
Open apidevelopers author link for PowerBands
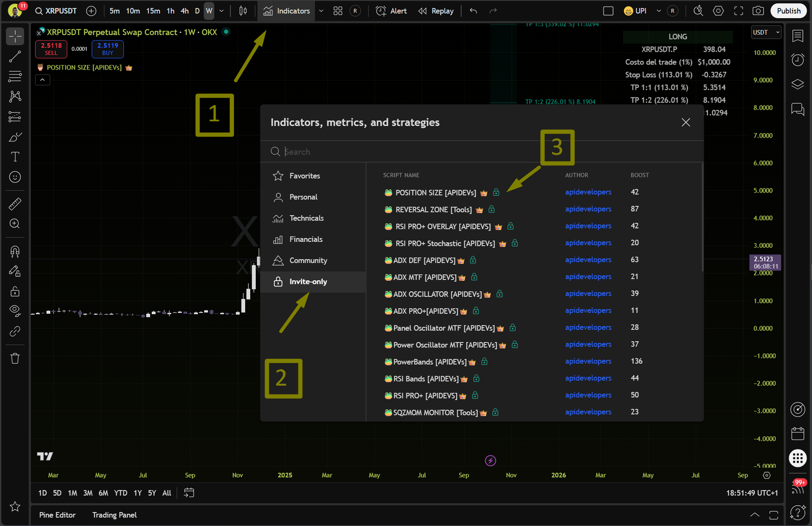[588, 361]
